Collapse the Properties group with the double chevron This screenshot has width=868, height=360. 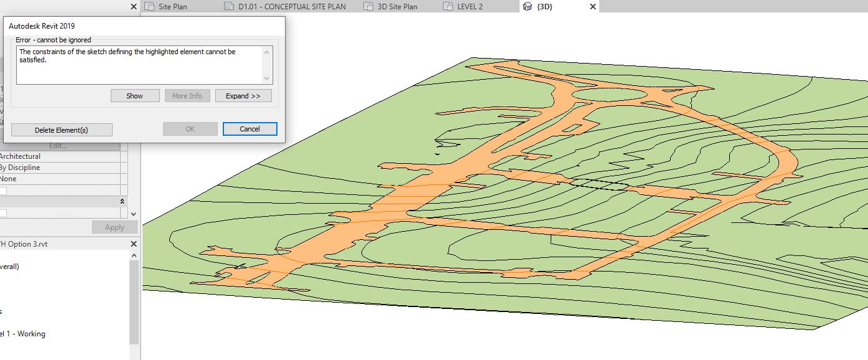(x=122, y=200)
